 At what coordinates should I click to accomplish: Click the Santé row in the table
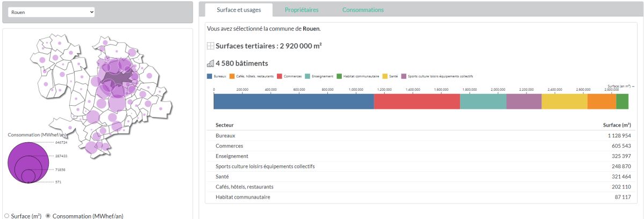[420, 177]
